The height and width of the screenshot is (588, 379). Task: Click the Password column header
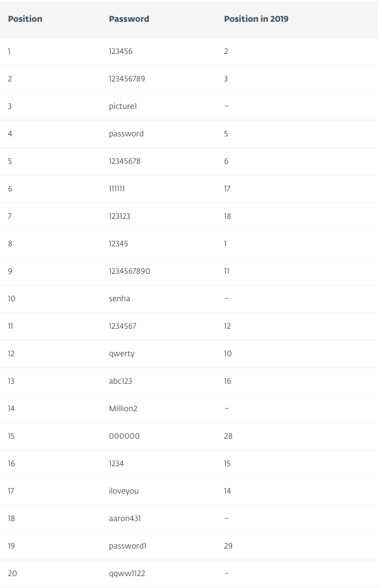pyautogui.click(x=129, y=19)
